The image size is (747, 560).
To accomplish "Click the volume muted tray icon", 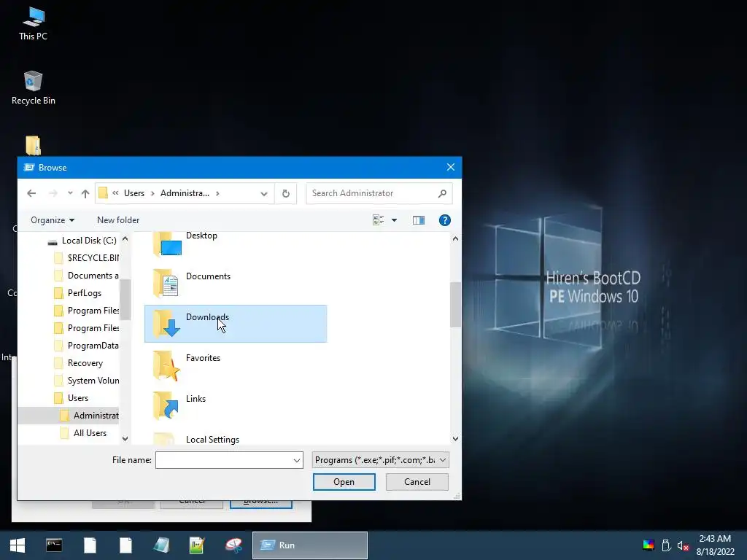I will (x=683, y=545).
